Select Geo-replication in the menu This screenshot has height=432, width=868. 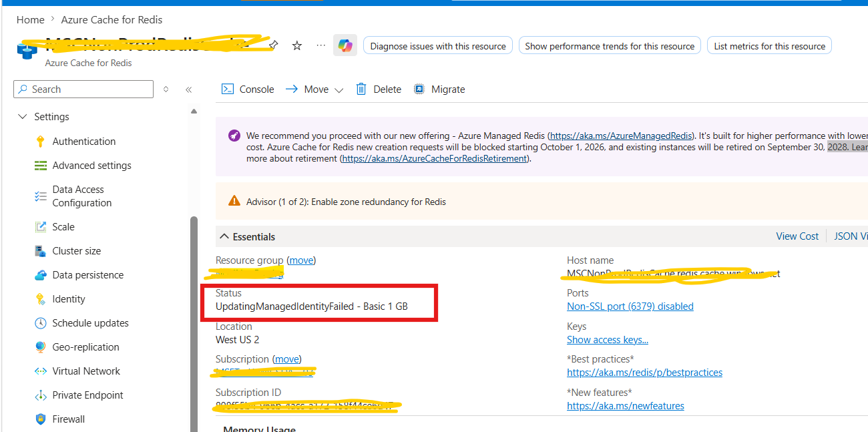point(86,347)
